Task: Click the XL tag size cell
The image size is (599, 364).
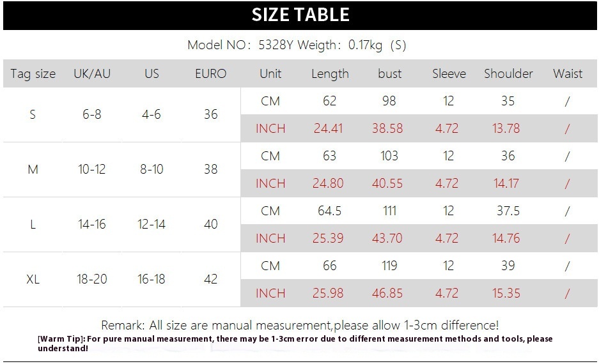Action: coord(33,279)
